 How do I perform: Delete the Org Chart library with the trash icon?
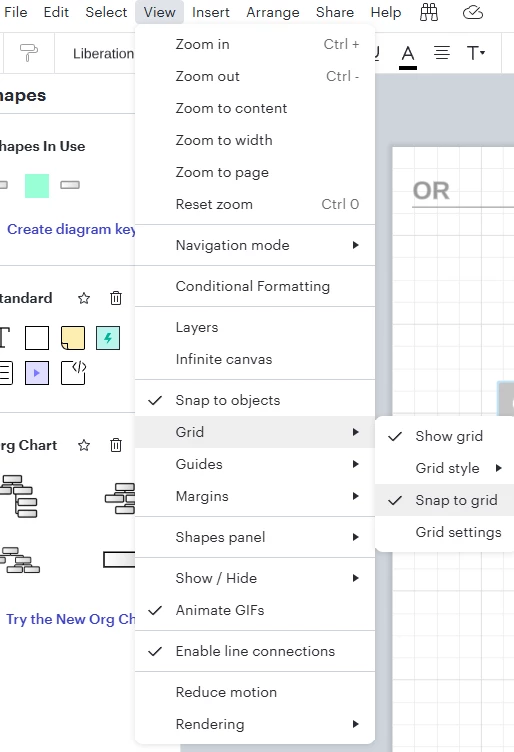coord(116,445)
